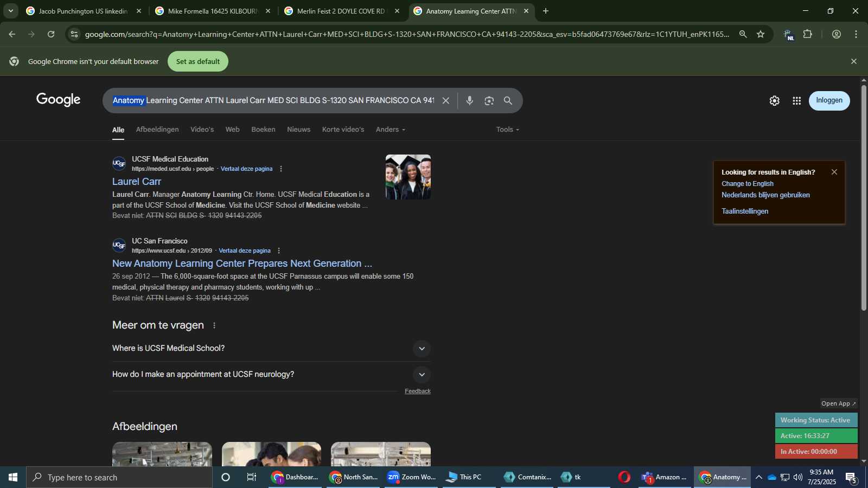Image resolution: width=868 pixels, height=488 pixels.
Task: Open tab search dropdown arrow
Action: point(11,11)
